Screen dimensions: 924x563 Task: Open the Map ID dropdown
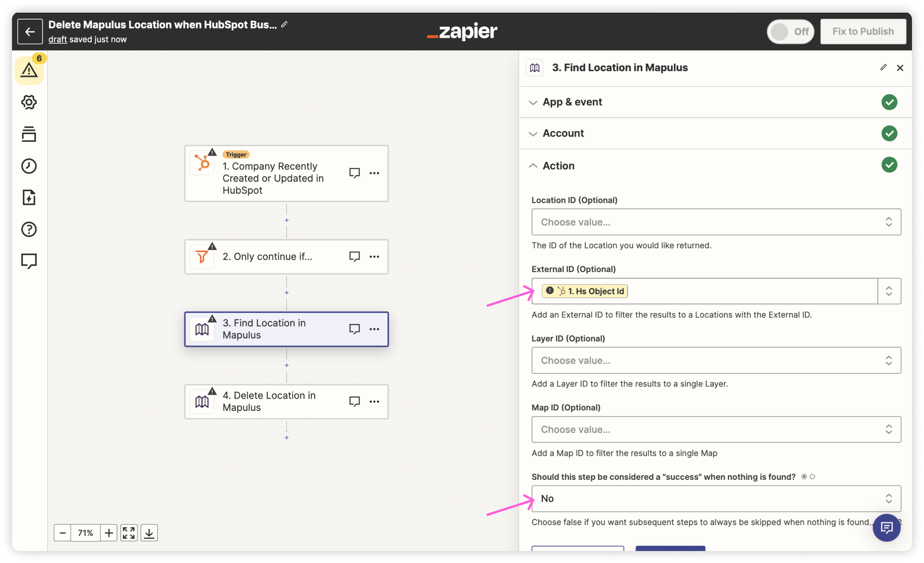(x=716, y=430)
